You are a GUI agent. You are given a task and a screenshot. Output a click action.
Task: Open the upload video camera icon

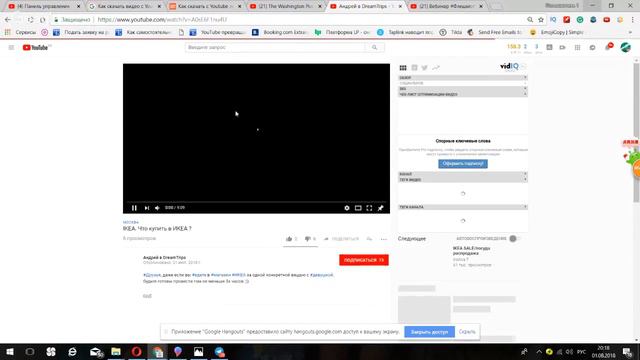(562, 47)
